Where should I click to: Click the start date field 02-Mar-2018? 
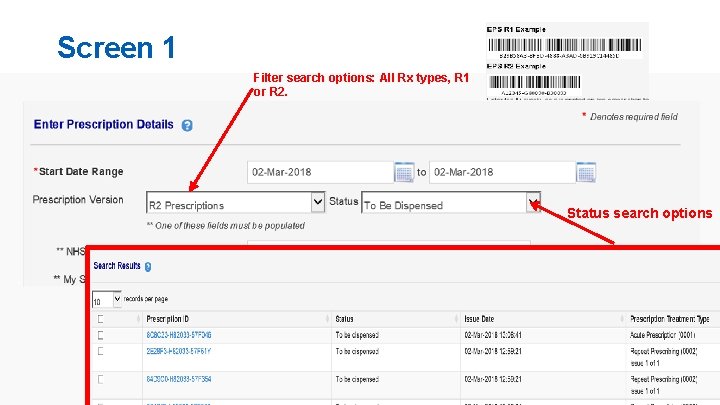321,172
